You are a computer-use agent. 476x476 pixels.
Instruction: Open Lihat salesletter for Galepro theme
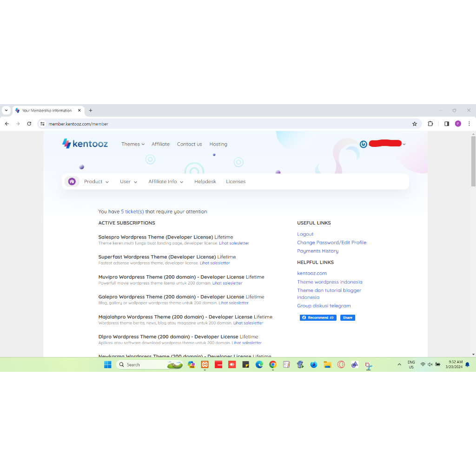(x=233, y=303)
